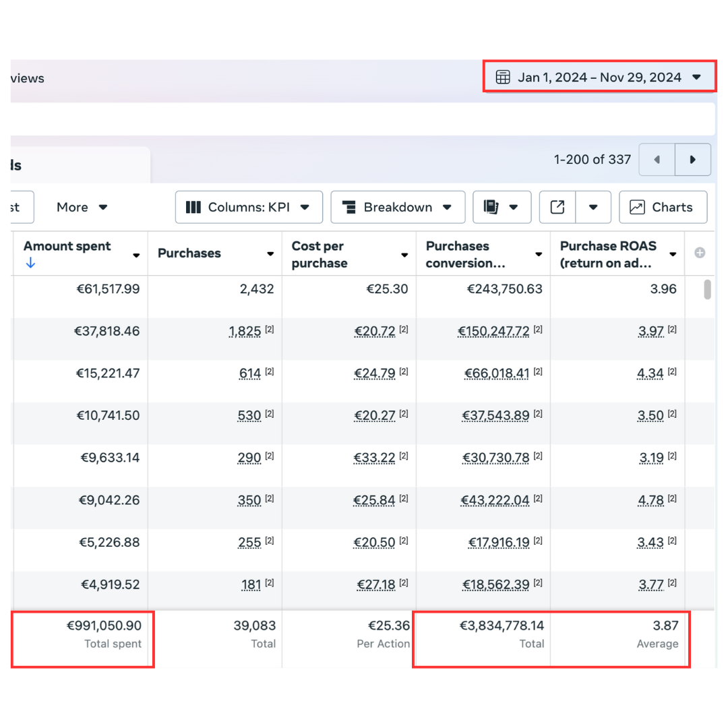Go to next page of results
This screenshot has width=728, height=728.
pos(692,160)
